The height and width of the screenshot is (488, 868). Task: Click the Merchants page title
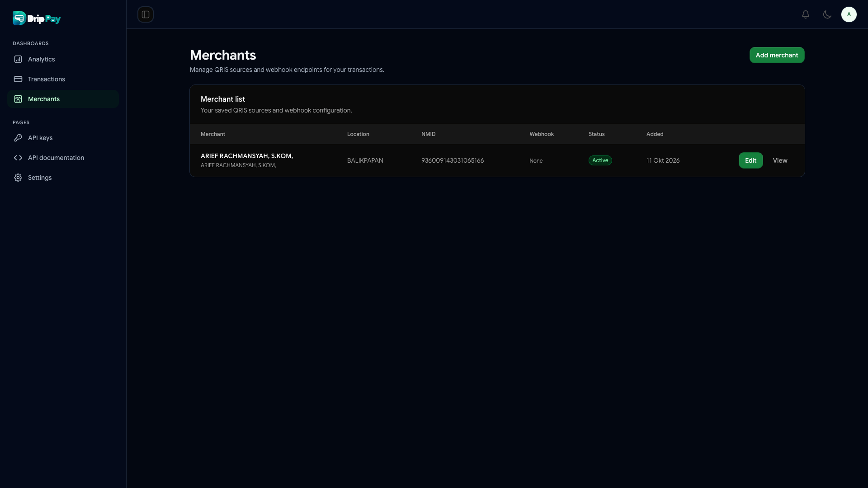[x=223, y=55]
